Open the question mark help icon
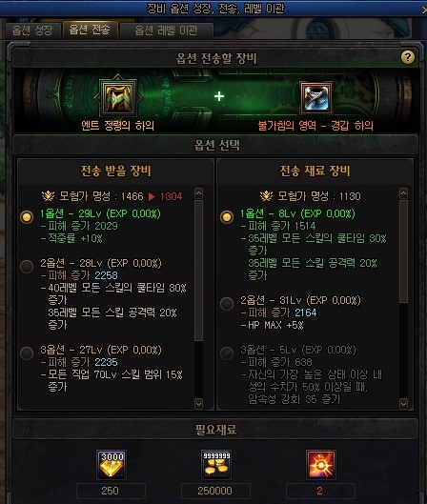Image resolution: width=427 pixels, height=504 pixels. (x=408, y=57)
